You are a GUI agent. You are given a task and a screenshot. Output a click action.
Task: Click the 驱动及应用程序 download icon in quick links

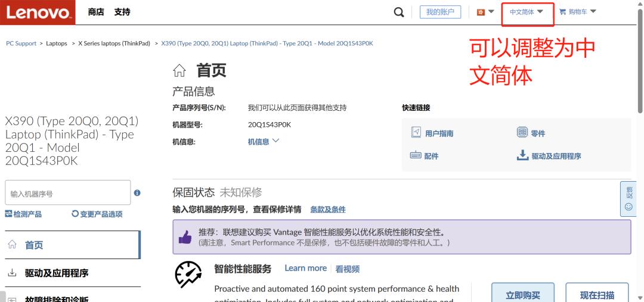coord(522,155)
